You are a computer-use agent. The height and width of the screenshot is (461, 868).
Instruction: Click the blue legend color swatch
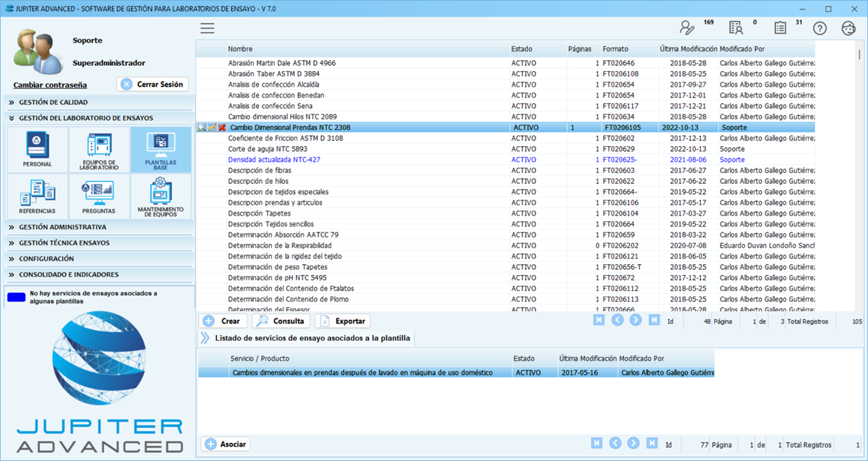[15, 297]
